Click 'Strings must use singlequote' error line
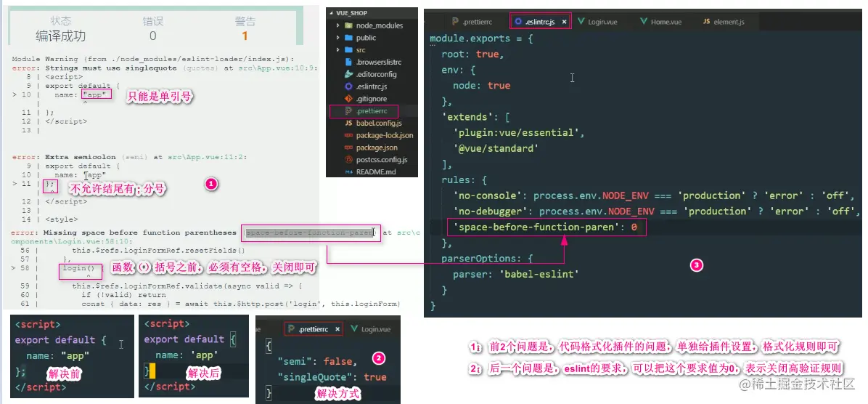 [x=165, y=68]
